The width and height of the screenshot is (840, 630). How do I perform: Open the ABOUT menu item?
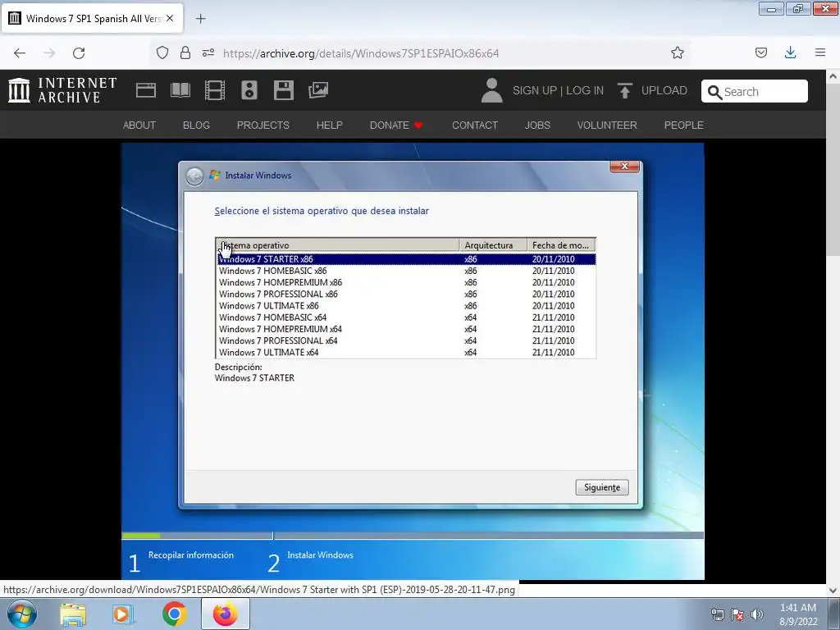click(139, 126)
